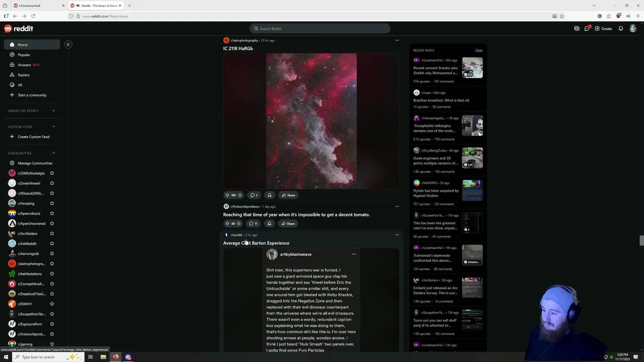Open comments on the IC 2118 HaRGb post
This screenshot has width=644, height=362.
tap(254, 195)
